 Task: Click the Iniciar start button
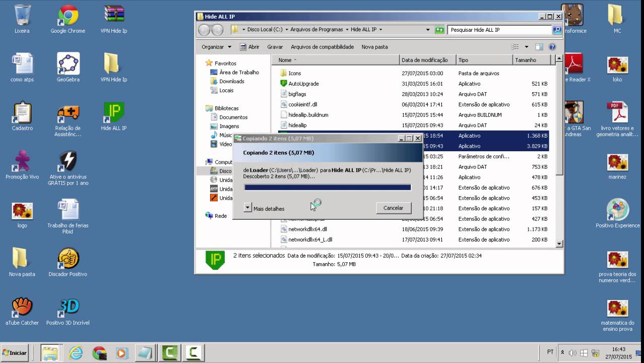click(x=15, y=353)
